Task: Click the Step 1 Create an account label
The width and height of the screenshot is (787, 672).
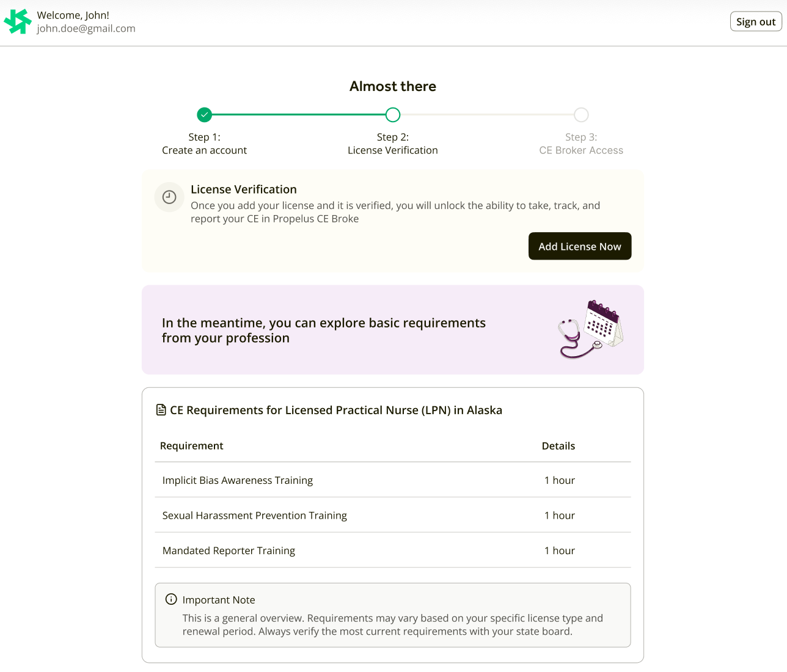Action: (x=205, y=144)
